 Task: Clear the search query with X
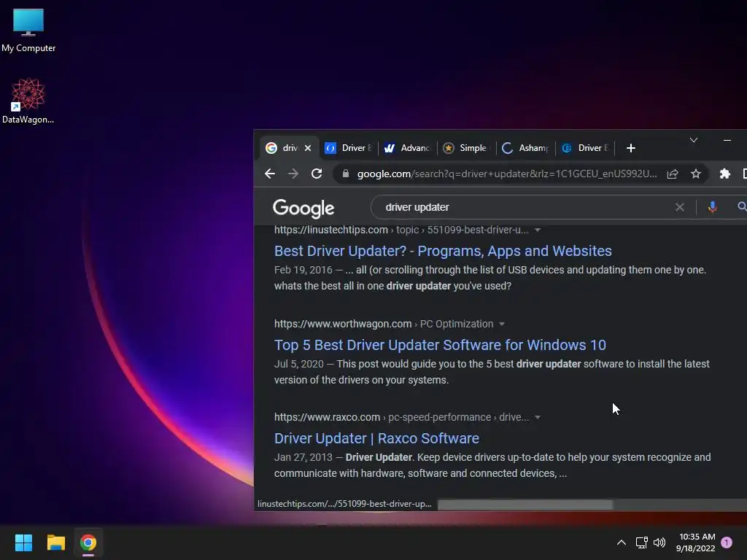click(x=680, y=207)
